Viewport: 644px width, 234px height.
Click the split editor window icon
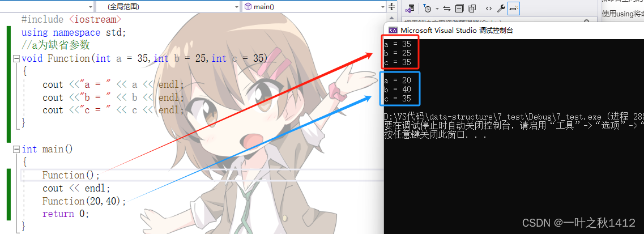point(392,7)
